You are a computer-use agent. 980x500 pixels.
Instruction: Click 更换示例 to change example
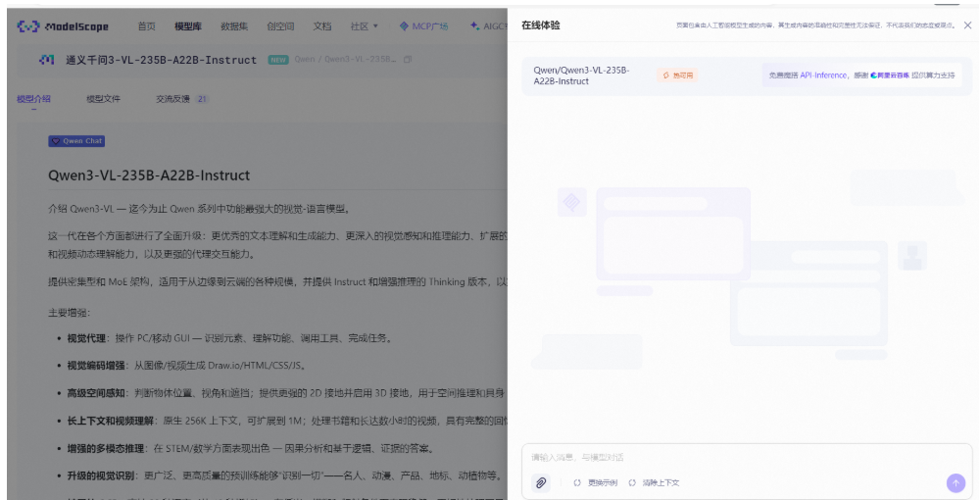coord(596,482)
